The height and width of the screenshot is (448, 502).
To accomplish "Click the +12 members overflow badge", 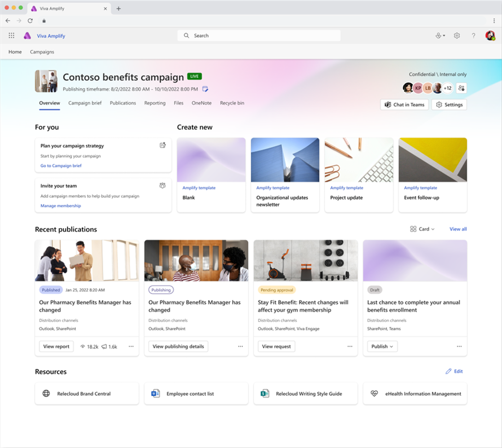I will click(x=447, y=88).
